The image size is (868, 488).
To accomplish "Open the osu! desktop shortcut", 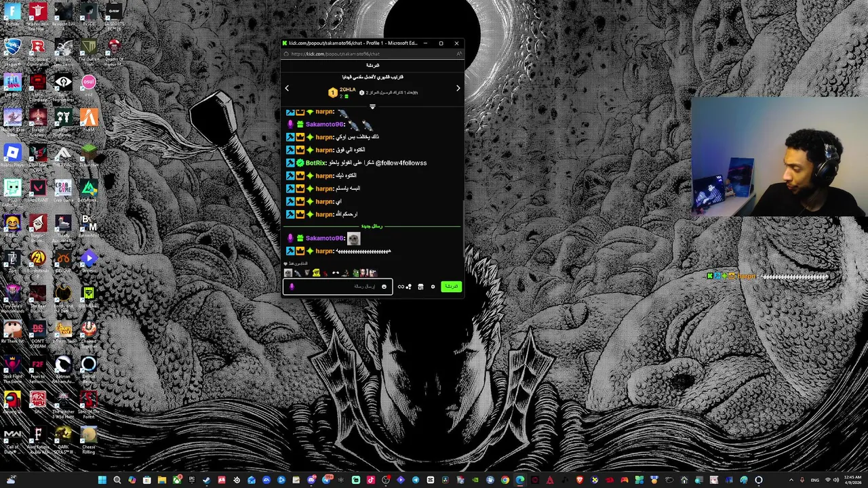I will 89,86.
